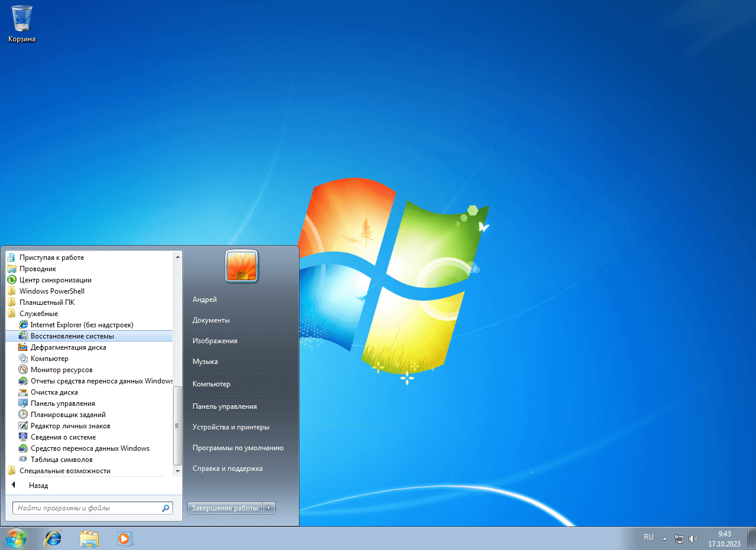Viewport: 756px width, 550px height.
Task: Open Панель управления in right pane
Action: tap(224, 406)
